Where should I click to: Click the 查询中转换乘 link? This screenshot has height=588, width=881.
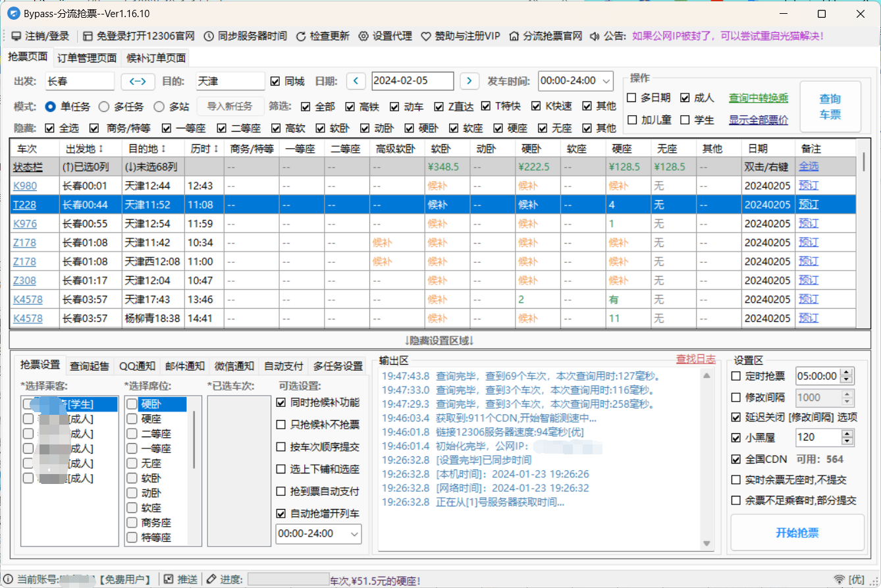click(759, 97)
